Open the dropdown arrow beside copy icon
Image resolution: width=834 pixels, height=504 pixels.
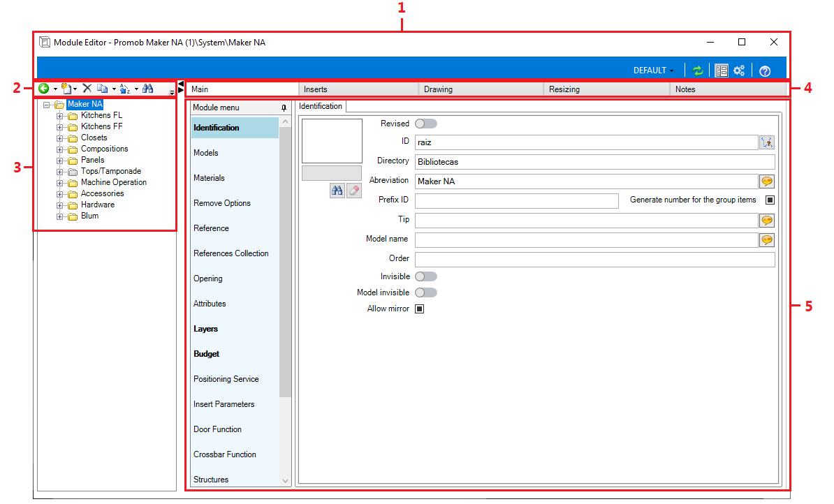[x=114, y=89]
